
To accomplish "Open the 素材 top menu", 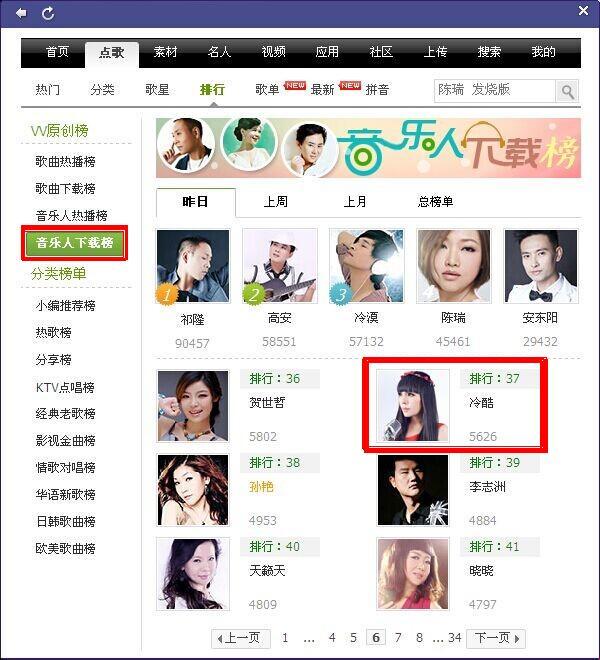I will (165, 52).
